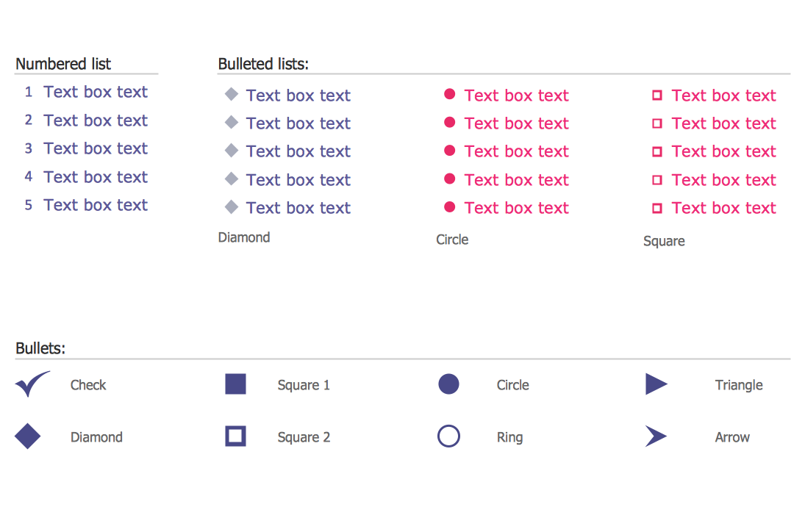Click the Circle caption under pink list
This screenshot has width=805, height=532.
pyautogui.click(x=452, y=240)
